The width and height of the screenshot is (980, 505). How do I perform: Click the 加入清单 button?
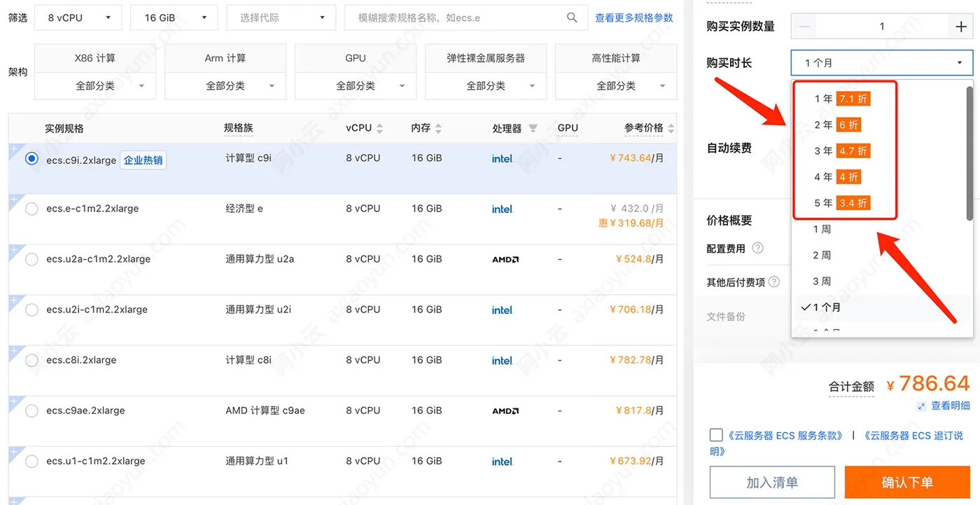772,483
